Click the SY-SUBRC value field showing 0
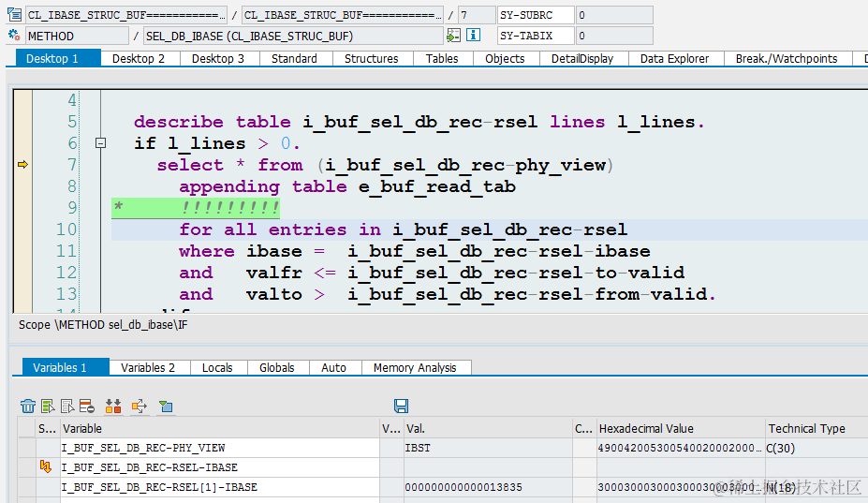Screen dimensions: 868x503 614,15
